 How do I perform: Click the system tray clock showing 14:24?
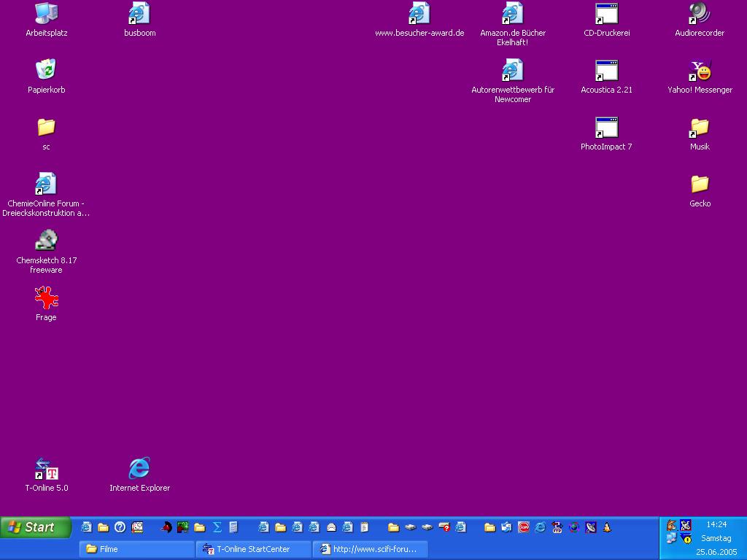coord(716,524)
